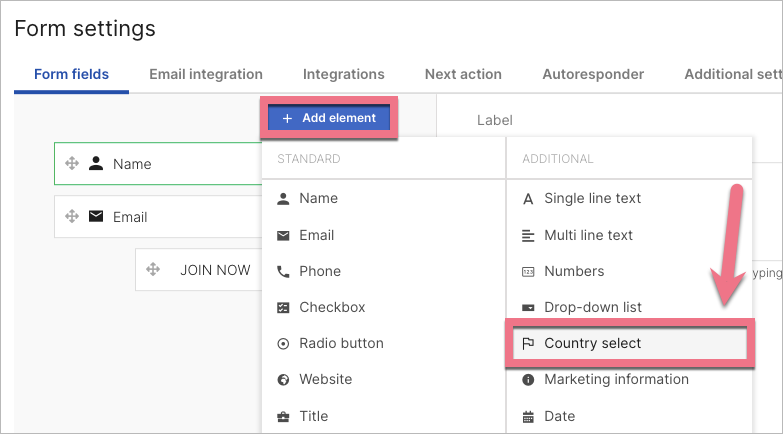Add a Radio button element
The image size is (783, 434).
pos(341,343)
